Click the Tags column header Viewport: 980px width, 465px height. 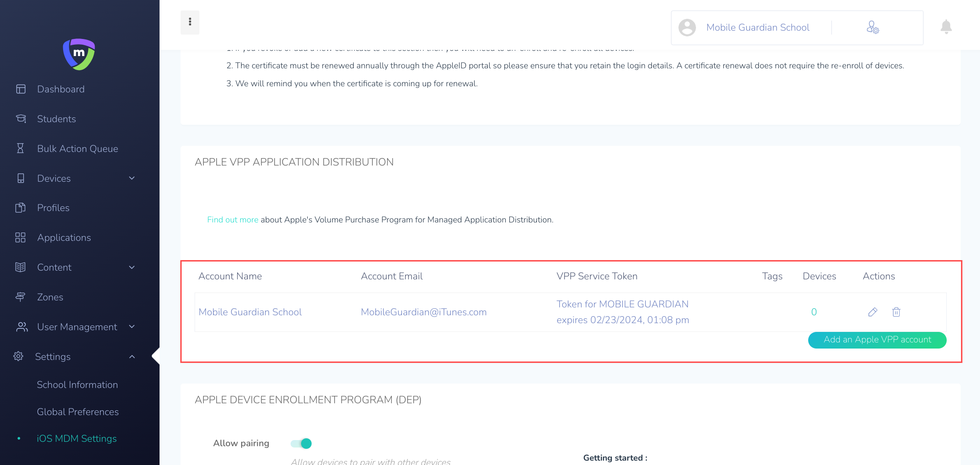[x=772, y=276]
